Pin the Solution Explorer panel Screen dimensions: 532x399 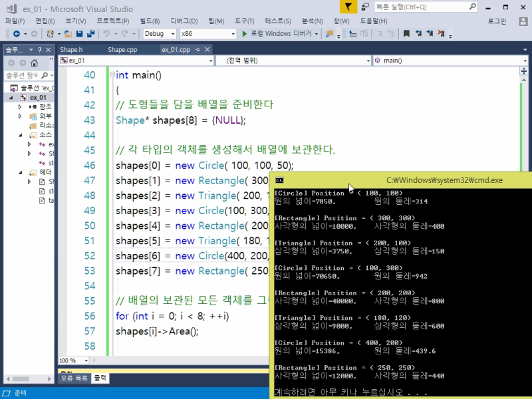[40, 50]
